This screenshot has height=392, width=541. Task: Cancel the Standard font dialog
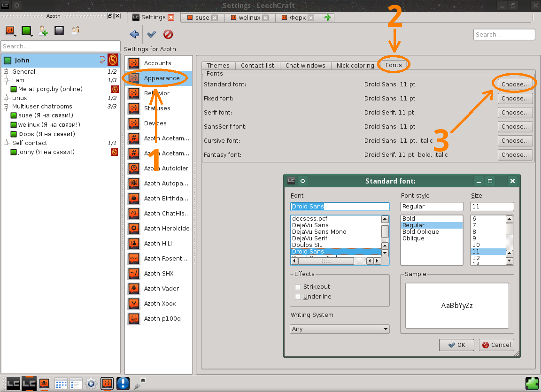pos(496,345)
